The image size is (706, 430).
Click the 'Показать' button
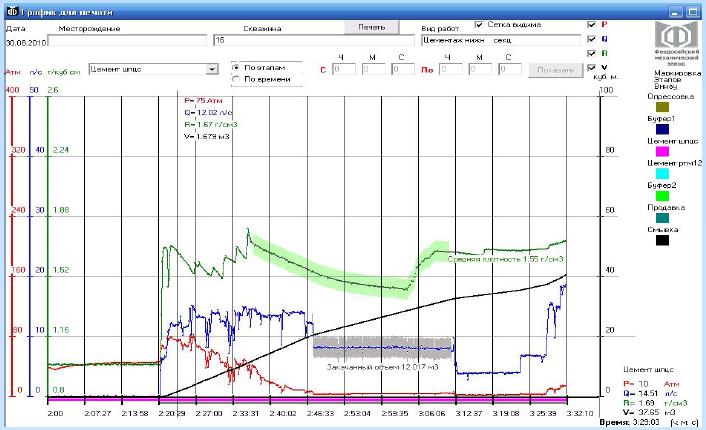[x=556, y=70]
